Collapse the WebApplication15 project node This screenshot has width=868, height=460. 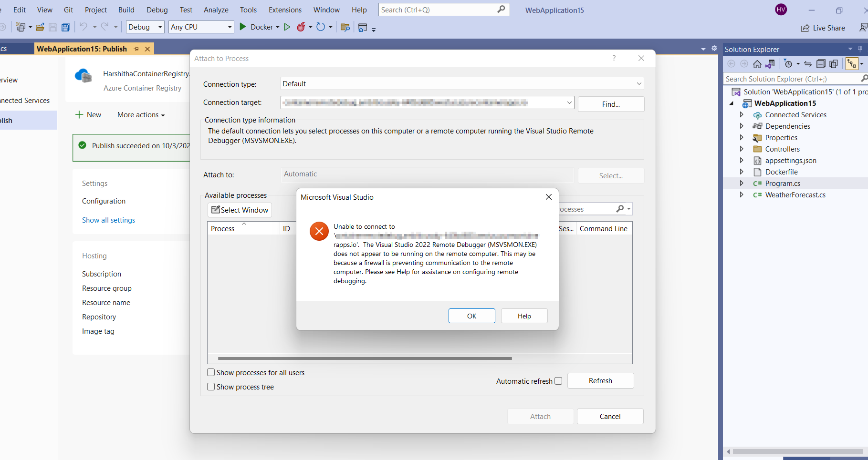click(732, 103)
